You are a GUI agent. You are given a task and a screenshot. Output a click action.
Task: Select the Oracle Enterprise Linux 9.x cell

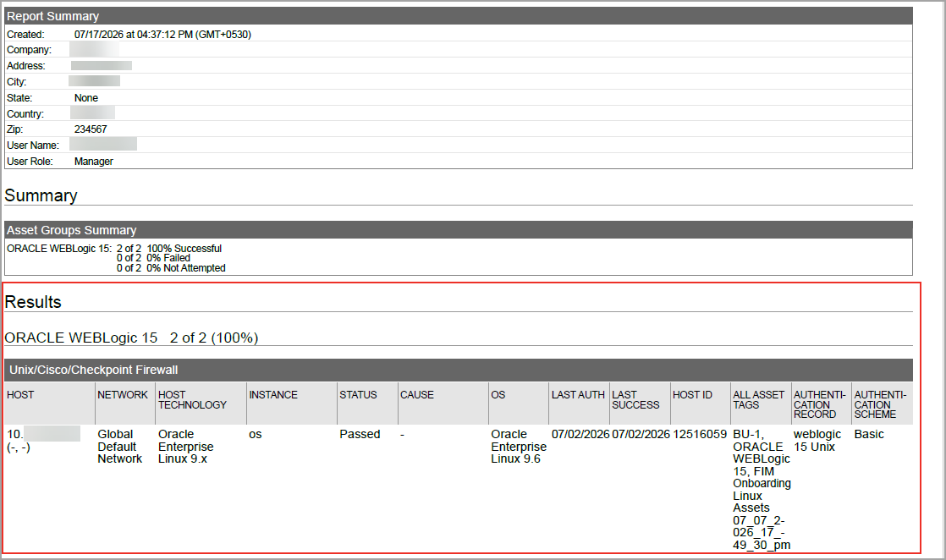point(186,447)
